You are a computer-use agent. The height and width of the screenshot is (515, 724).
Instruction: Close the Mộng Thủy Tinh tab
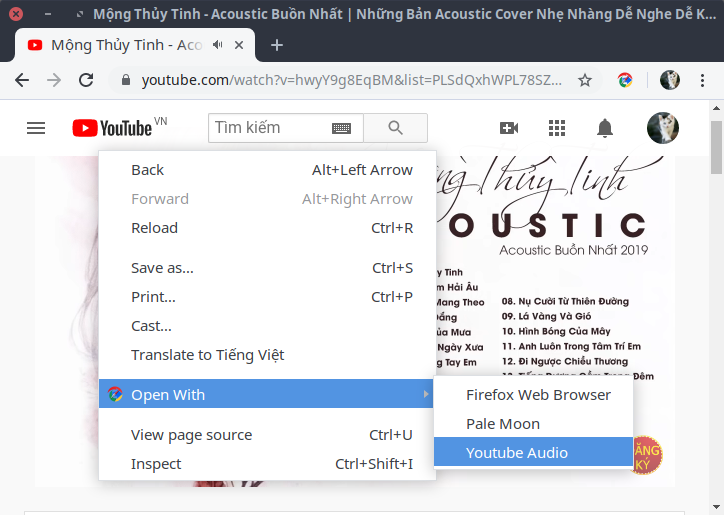click(239, 45)
